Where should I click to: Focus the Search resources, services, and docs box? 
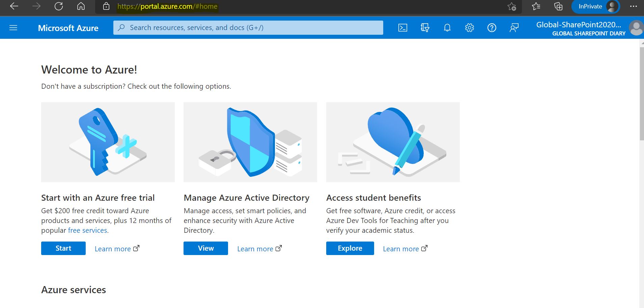click(248, 28)
